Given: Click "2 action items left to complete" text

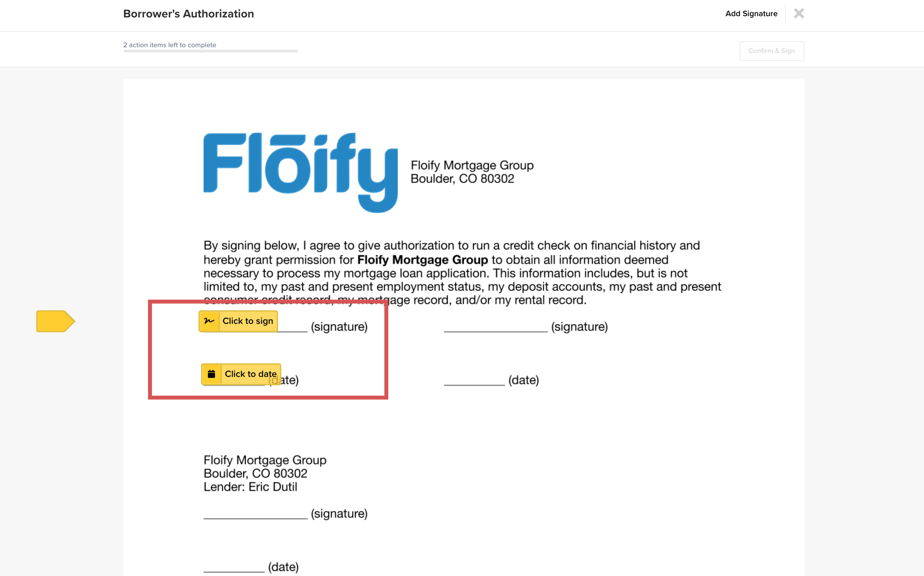Looking at the screenshot, I should [x=169, y=45].
